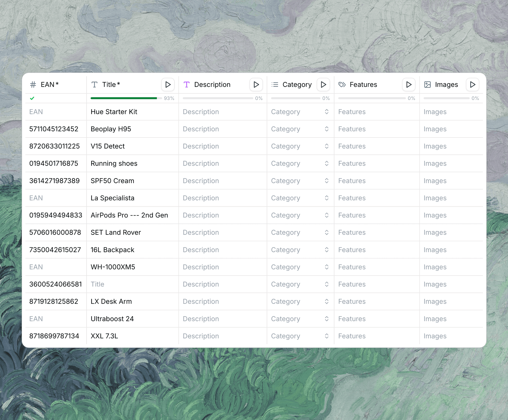The image size is (508, 420).
Task: Open Category chooser in XXL 7.3L row
Action: coord(326,336)
